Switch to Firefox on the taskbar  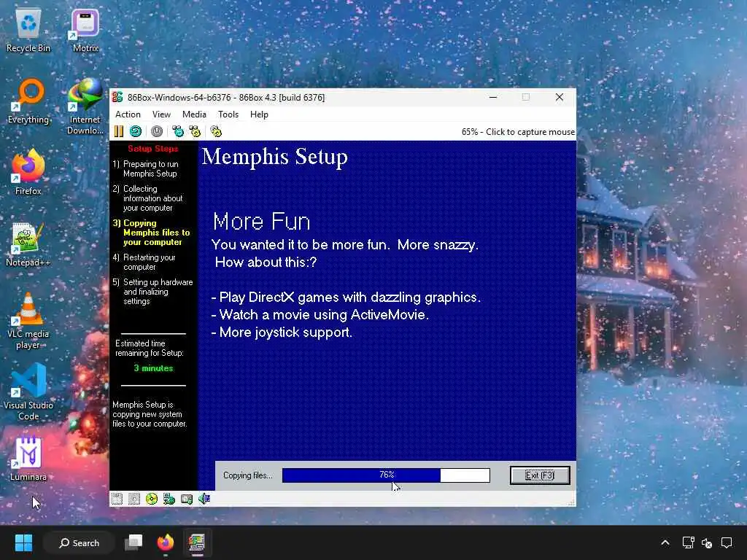[x=166, y=542]
